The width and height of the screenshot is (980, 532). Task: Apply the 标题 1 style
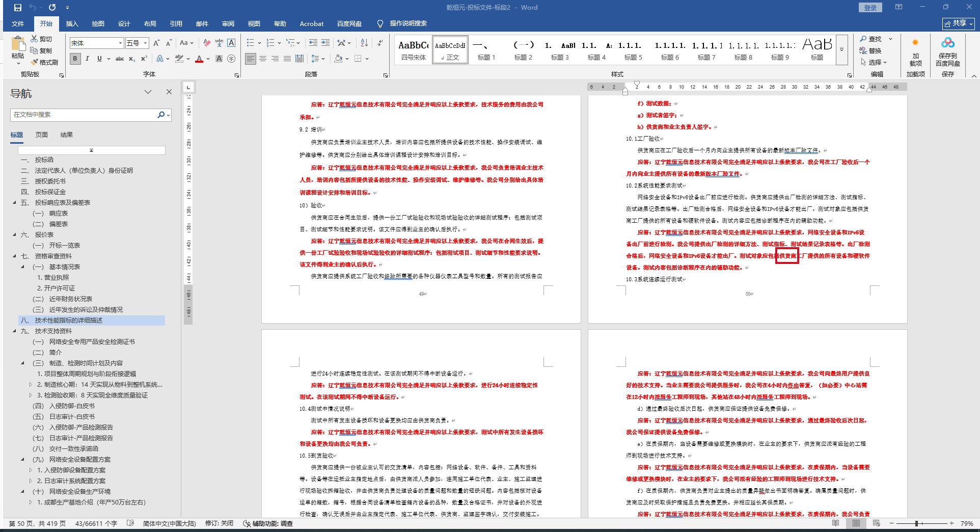(486, 50)
